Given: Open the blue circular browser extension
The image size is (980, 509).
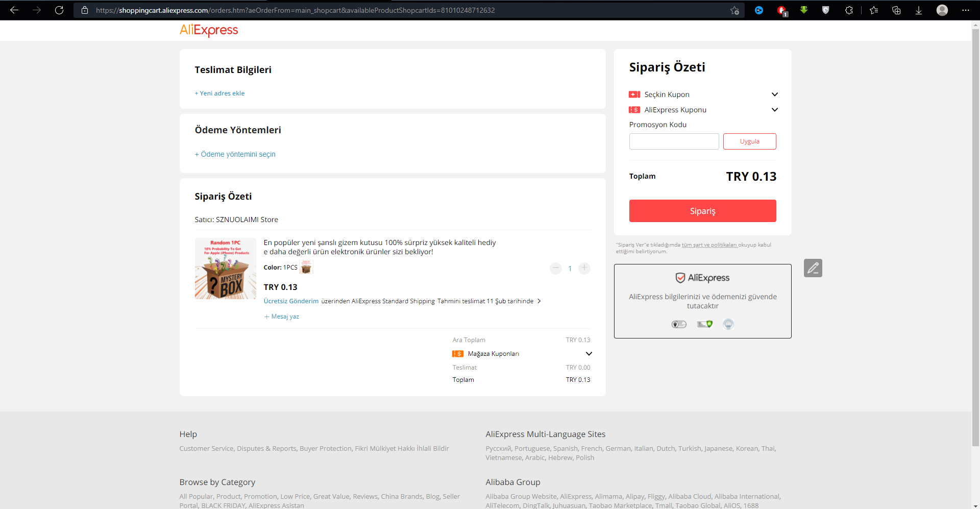Looking at the screenshot, I should point(759,10).
